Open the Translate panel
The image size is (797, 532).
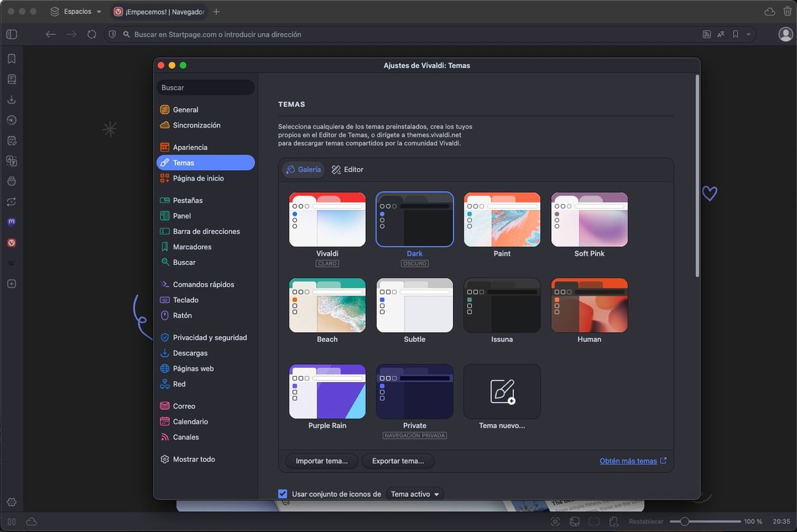click(11, 160)
